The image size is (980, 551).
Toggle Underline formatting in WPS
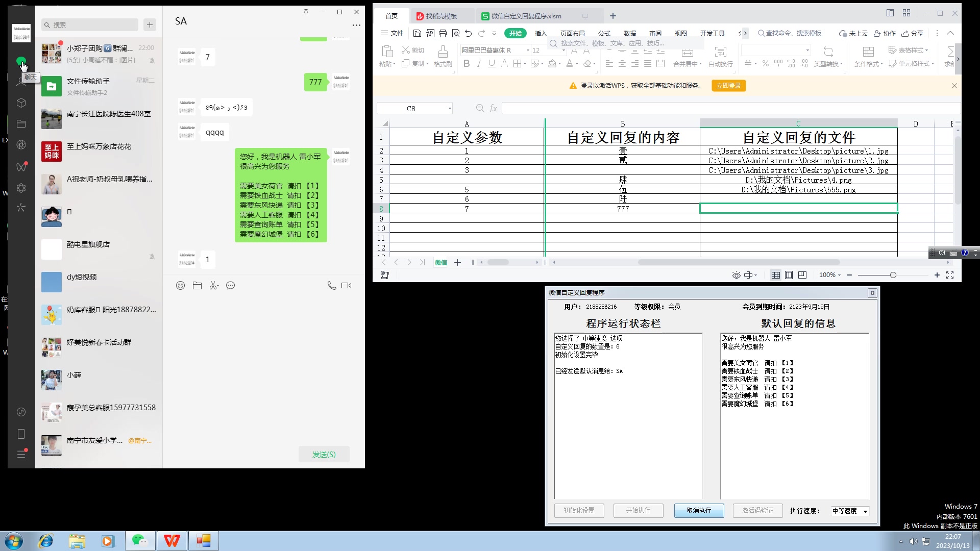coord(492,64)
